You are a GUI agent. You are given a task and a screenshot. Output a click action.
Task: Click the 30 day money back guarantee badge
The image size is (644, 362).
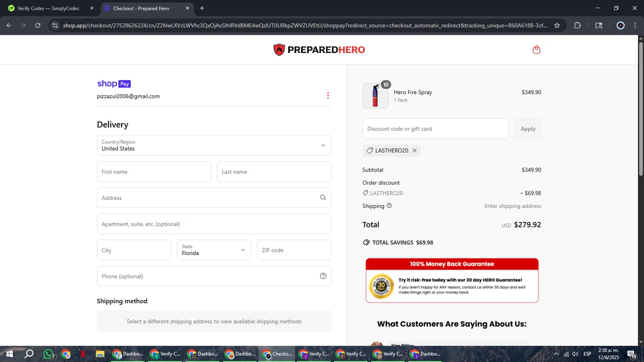click(x=381, y=286)
